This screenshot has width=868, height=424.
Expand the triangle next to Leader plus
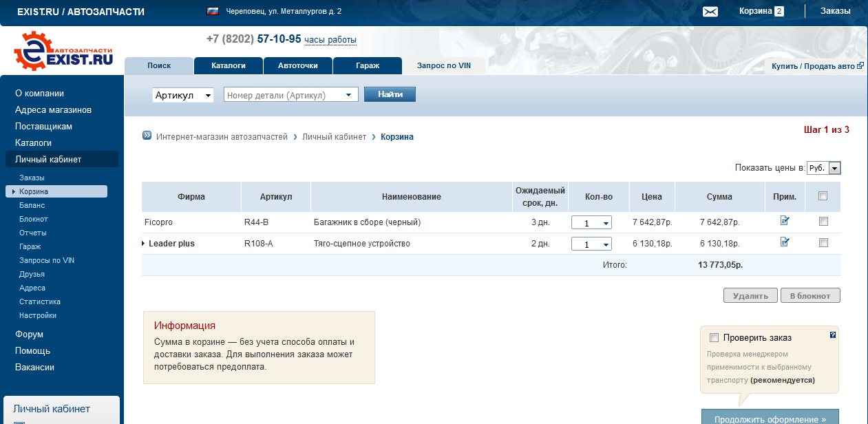143,244
